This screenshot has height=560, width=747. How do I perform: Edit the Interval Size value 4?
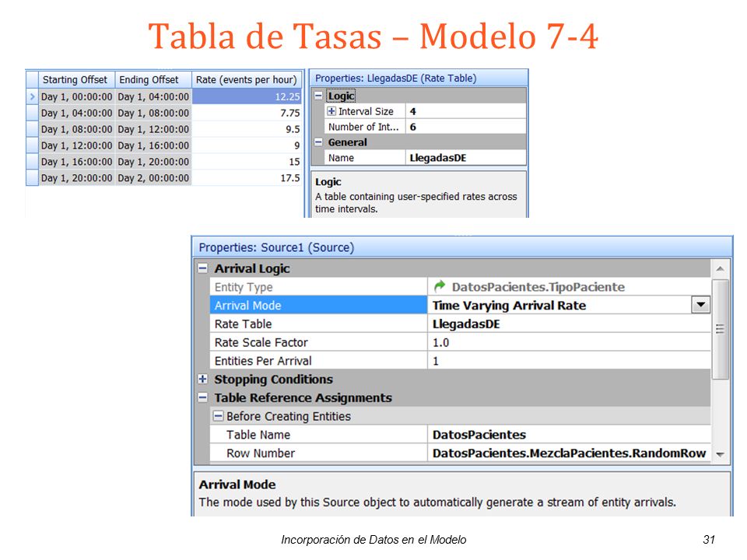[x=466, y=111]
